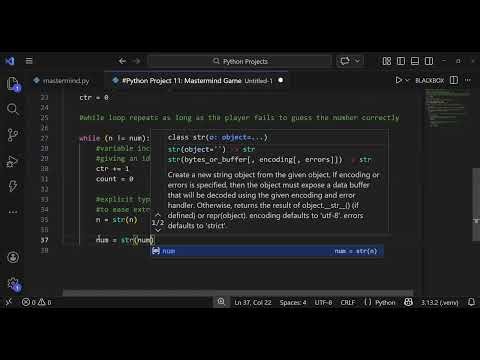Expand the Copilot chat dropdown arrow
Image resolution: width=480 pixels, height=360 pixels.
[x=357, y=61]
